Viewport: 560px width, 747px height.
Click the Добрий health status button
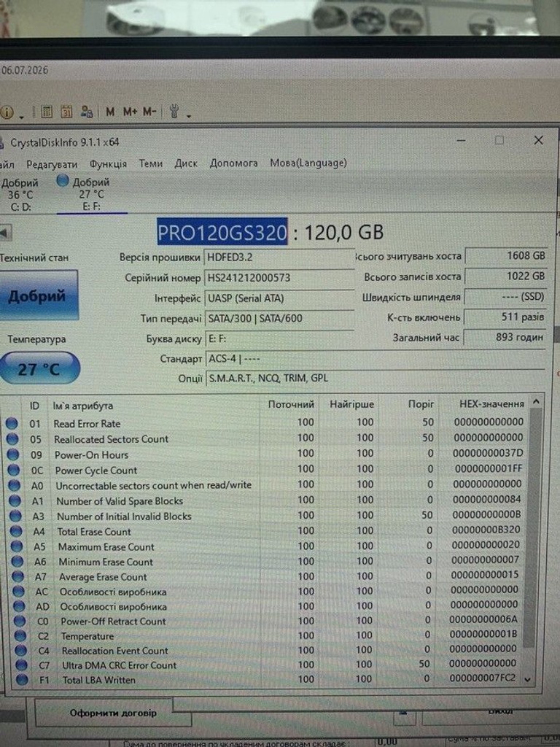tap(38, 296)
